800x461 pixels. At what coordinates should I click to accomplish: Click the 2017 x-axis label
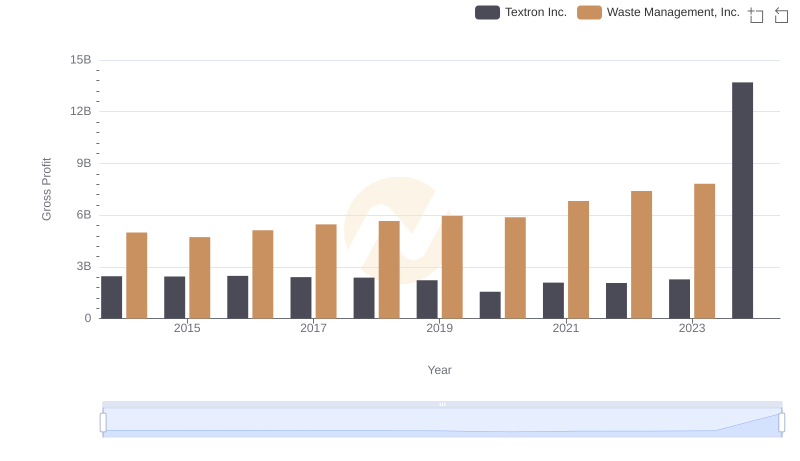click(313, 328)
